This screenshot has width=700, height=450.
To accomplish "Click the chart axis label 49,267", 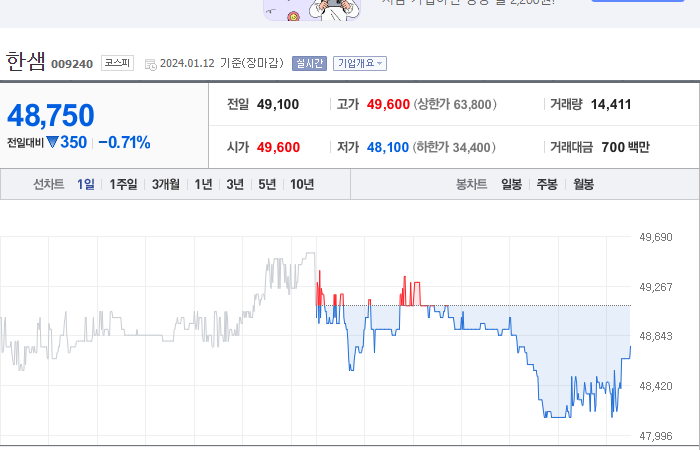I will [656, 287].
